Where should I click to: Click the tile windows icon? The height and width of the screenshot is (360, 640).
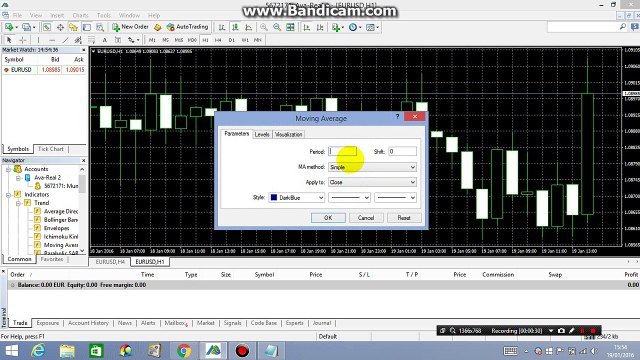(290, 27)
